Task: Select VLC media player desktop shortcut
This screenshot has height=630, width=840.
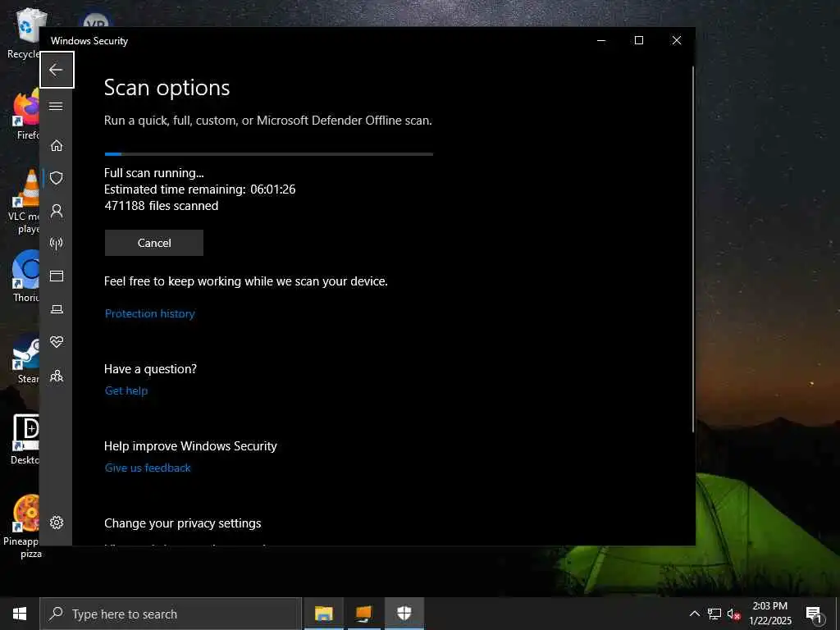Action: (24, 203)
